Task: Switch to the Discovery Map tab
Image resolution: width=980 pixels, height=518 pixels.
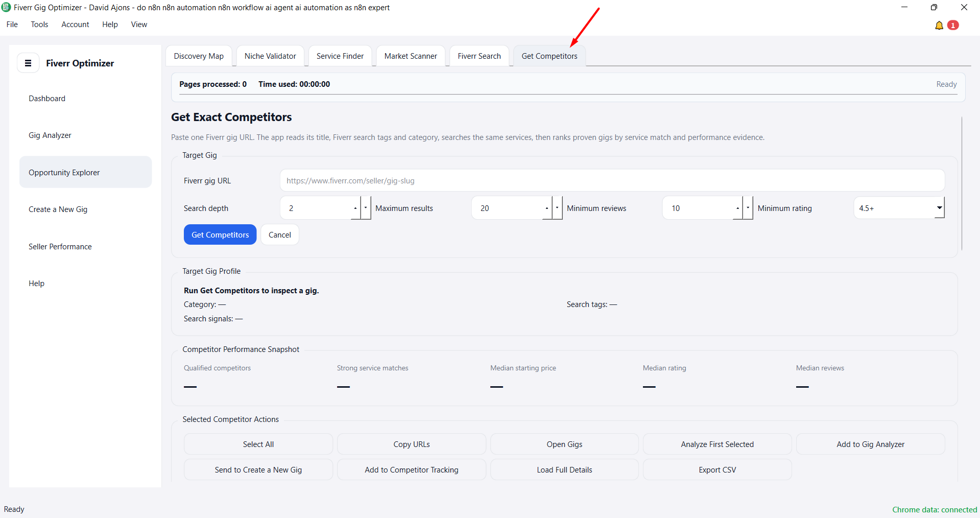Action: pyautogui.click(x=199, y=56)
